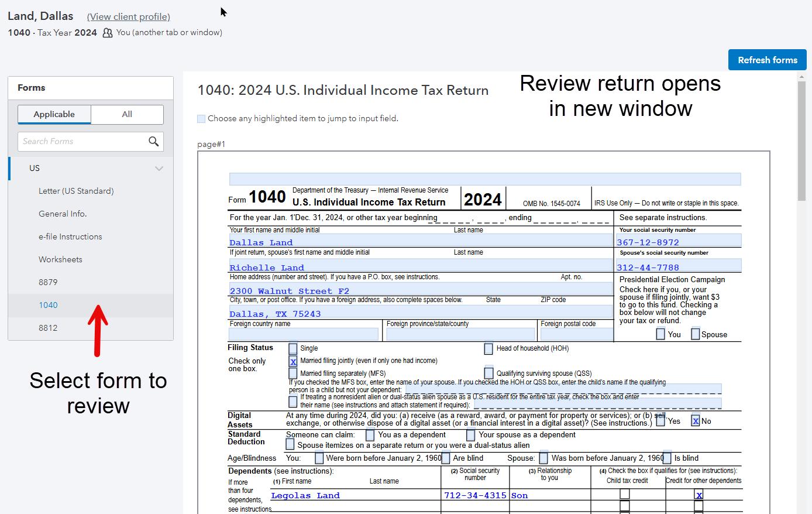Click the home address field 2300 Walnut Street
The image size is (812, 514).
[421, 289]
